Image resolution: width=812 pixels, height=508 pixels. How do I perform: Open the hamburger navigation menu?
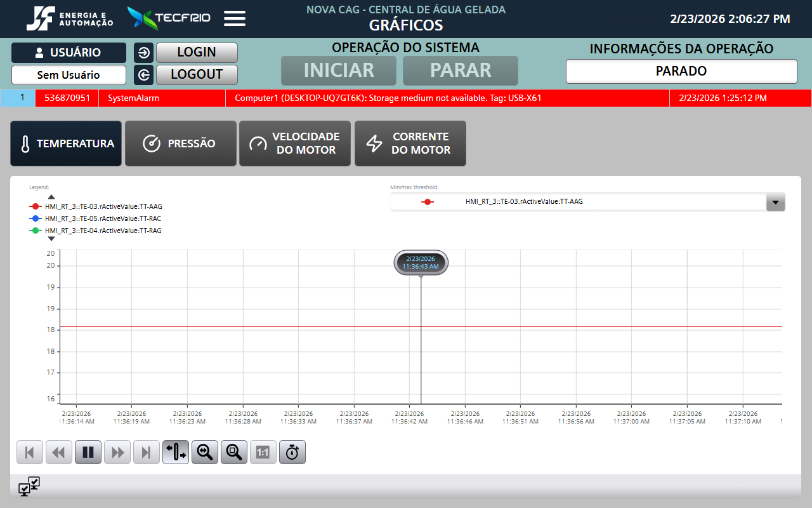(235, 18)
